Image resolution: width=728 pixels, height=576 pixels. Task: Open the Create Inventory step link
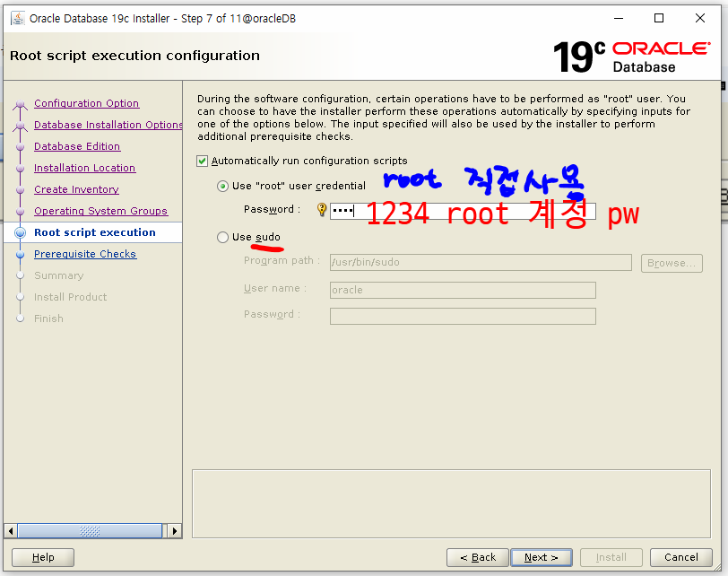coord(76,189)
